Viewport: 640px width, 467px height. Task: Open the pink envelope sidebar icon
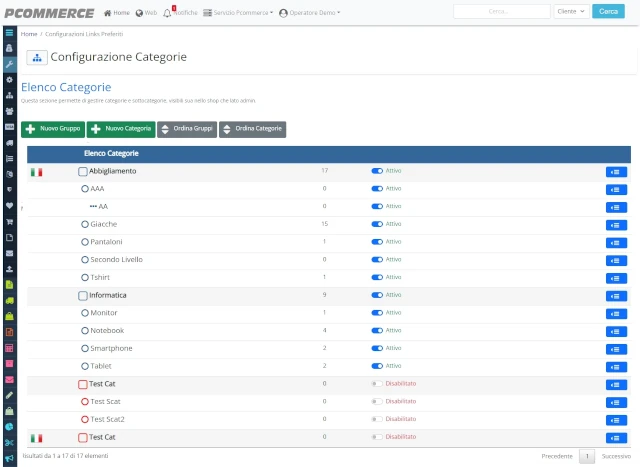pos(9,380)
